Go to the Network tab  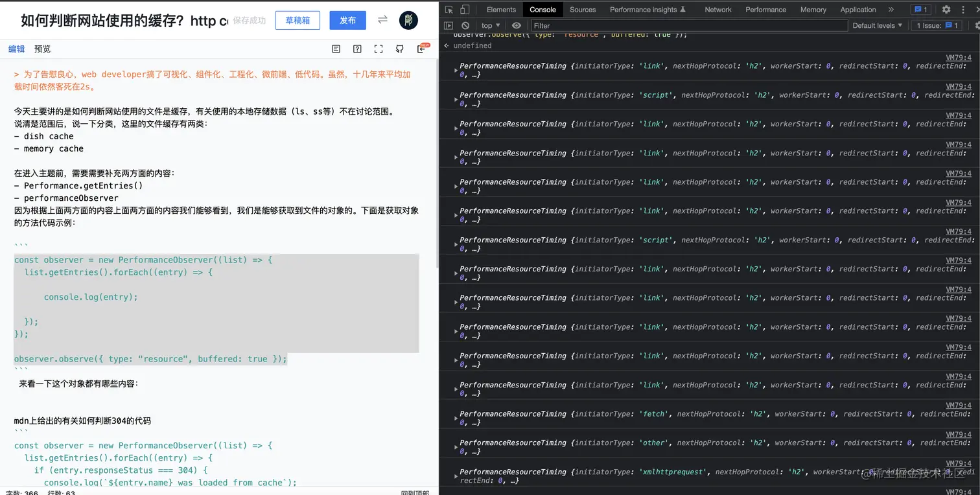point(718,10)
